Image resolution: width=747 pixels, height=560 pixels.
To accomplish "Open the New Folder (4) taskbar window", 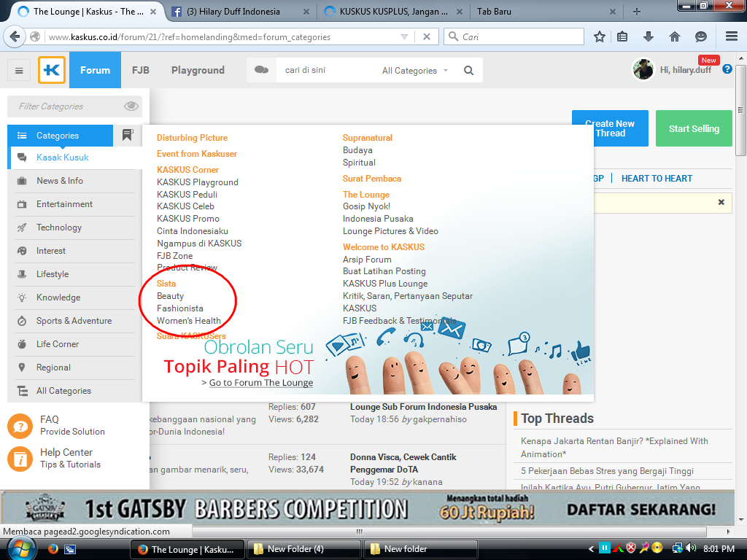I will point(303,549).
